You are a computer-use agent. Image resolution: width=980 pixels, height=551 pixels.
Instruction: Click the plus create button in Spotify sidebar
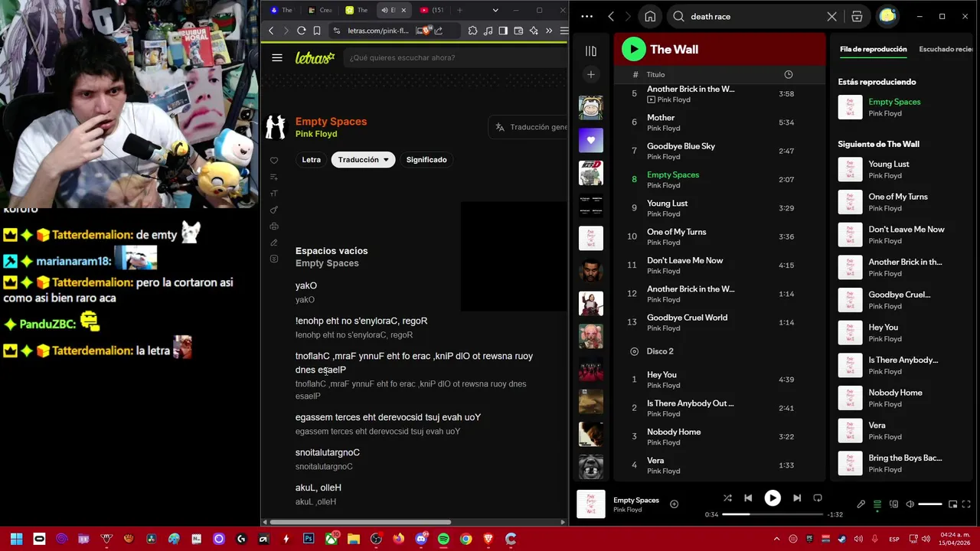pyautogui.click(x=590, y=74)
